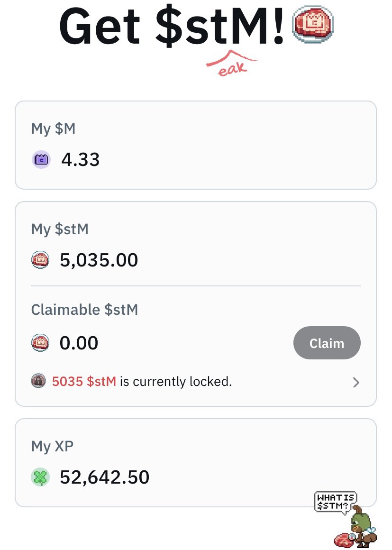392x550 pixels.
Task: Click the 52,642.50 XP value
Action: tap(105, 477)
